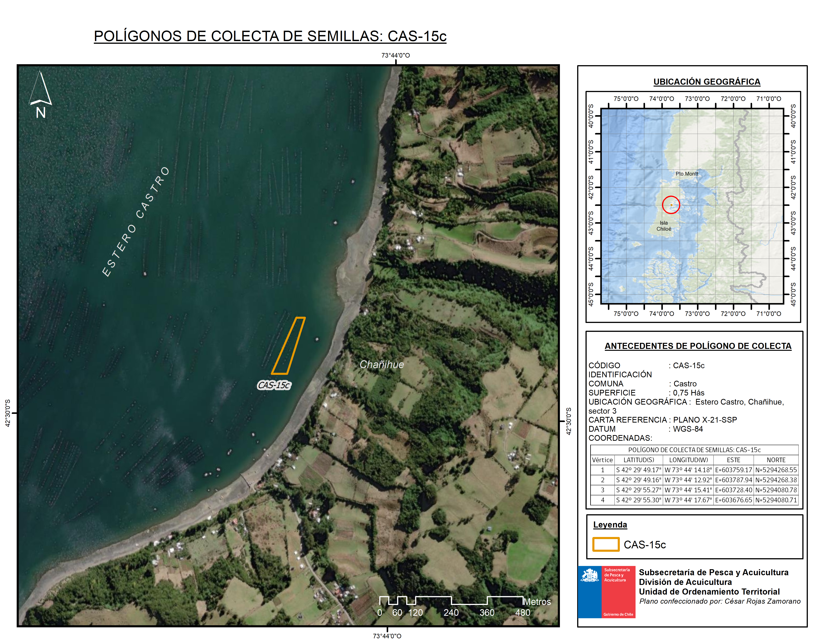Click the Metros unit label on the scale bar
Screen dimensions: 834x644
point(537,602)
